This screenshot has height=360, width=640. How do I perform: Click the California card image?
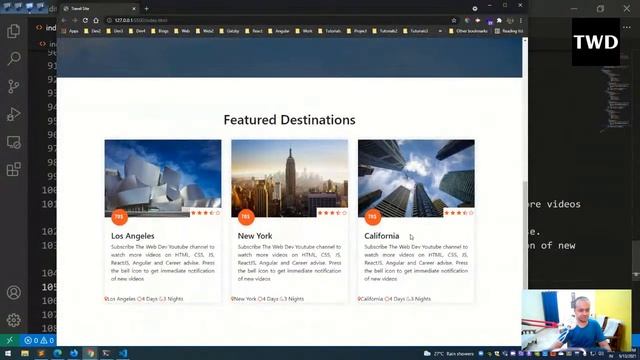click(416, 178)
